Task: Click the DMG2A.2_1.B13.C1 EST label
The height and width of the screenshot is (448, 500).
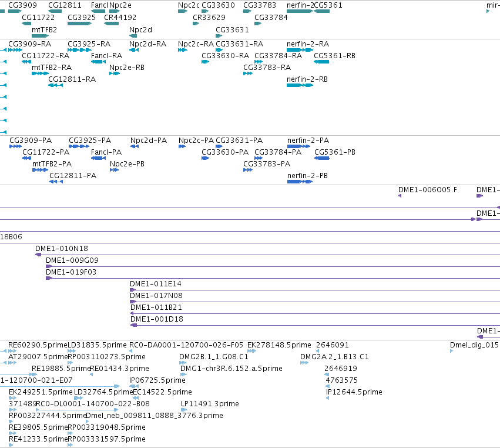Action: click(x=334, y=357)
